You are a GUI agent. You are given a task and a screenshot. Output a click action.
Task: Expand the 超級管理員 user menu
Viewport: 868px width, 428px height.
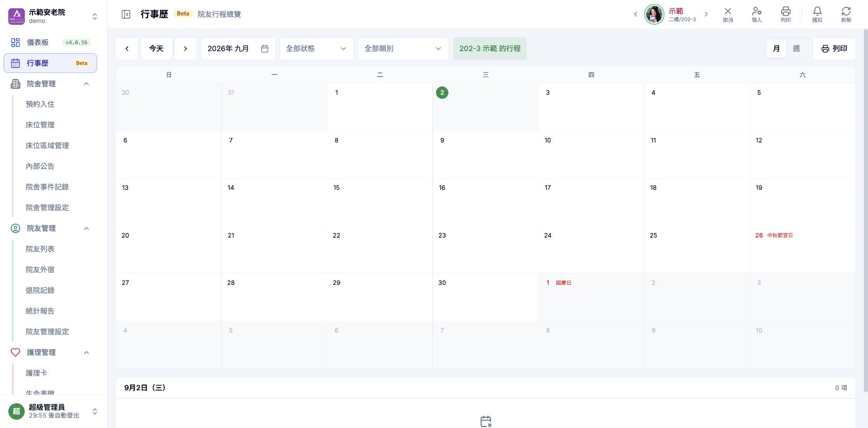(x=95, y=411)
